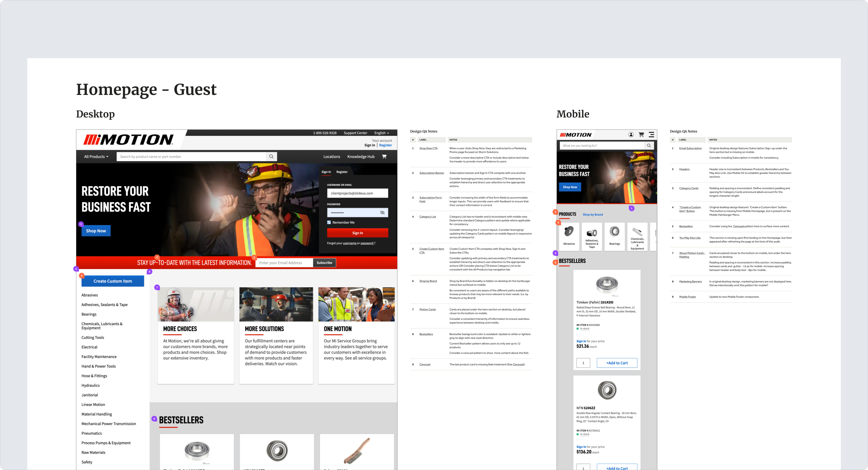Viewport: 868px width, 470px height.
Task: Open the English language dropdown
Action: pos(381,133)
